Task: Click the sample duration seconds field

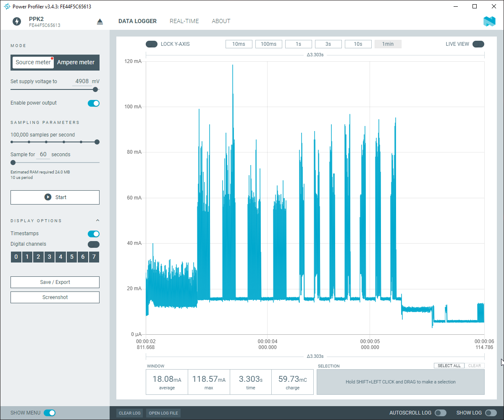Action: click(43, 154)
